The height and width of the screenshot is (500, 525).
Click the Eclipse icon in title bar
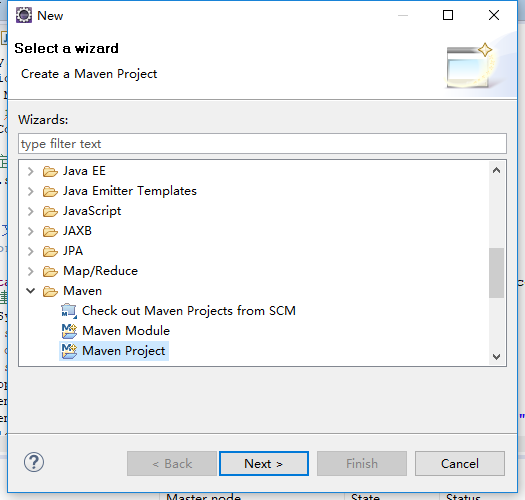coord(24,15)
